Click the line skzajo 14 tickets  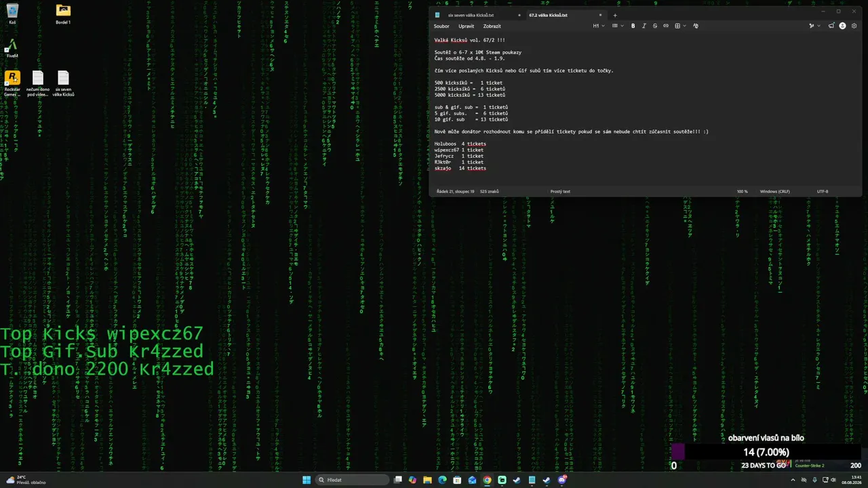[x=460, y=168]
